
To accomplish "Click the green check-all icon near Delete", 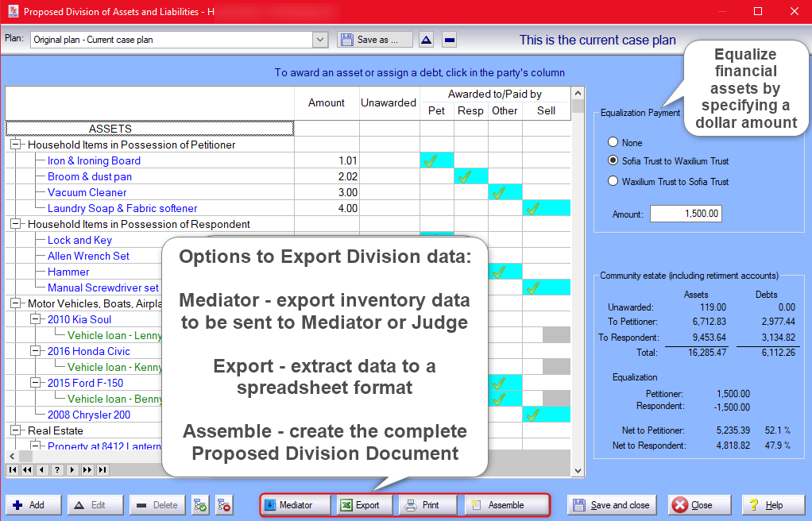I will tap(200, 505).
